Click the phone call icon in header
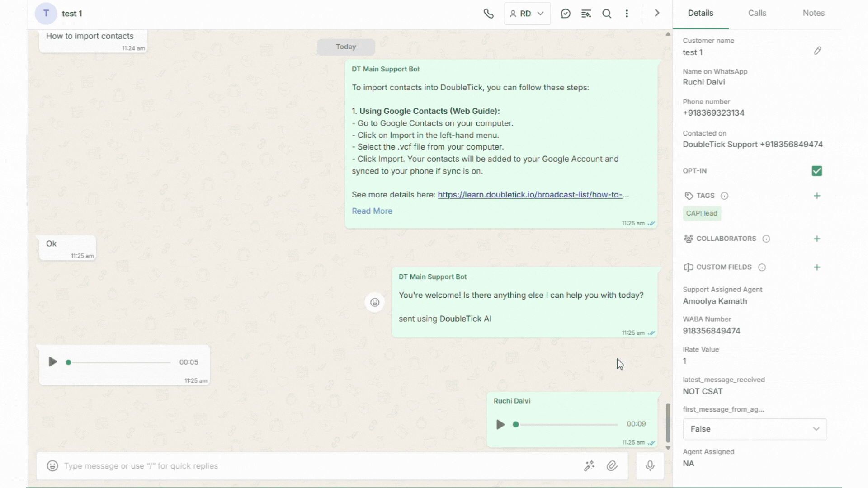868x488 pixels. point(488,14)
